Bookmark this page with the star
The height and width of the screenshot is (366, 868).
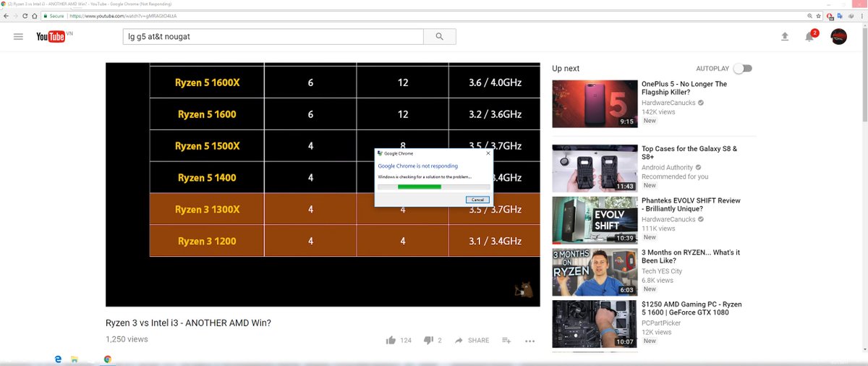click(x=818, y=15)
